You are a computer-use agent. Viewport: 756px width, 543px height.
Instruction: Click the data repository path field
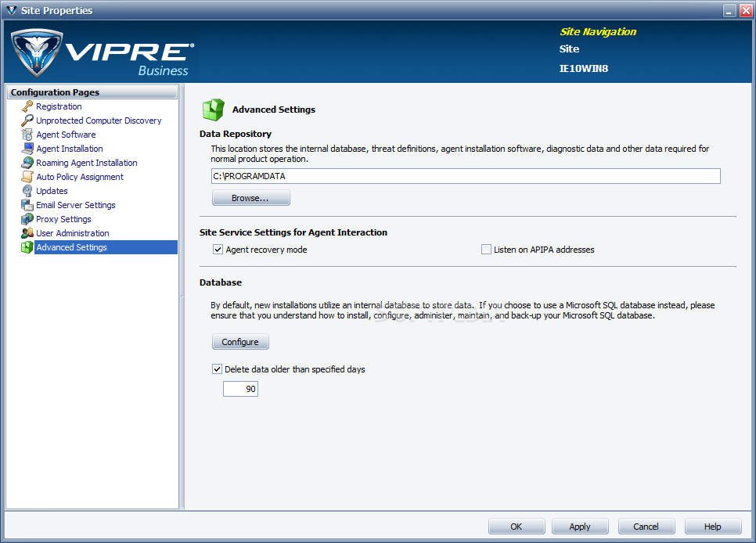pyautogui.click(x=466, y=176)
